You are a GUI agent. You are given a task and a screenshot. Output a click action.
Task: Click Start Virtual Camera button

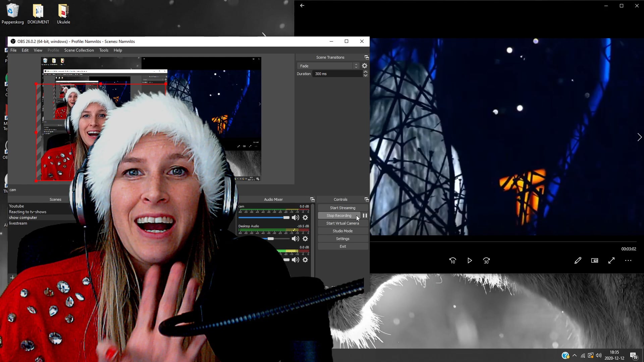pos(343,223)
